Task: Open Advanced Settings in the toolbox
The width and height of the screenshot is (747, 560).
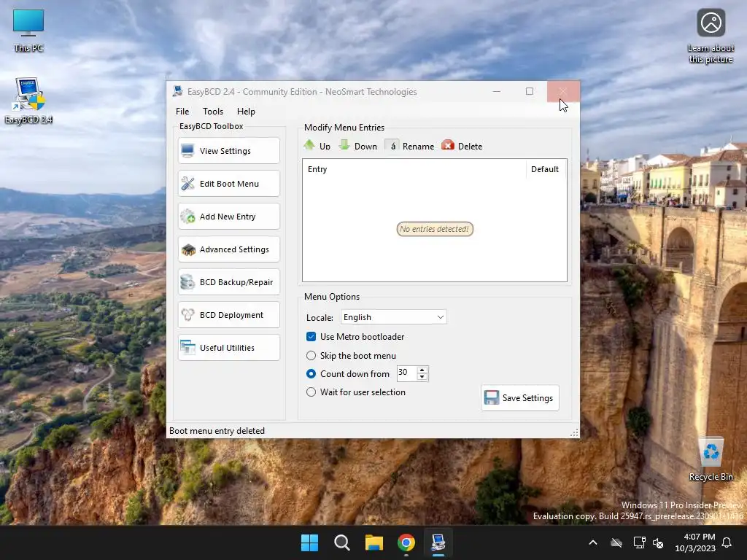Action: tap(228, 249)
